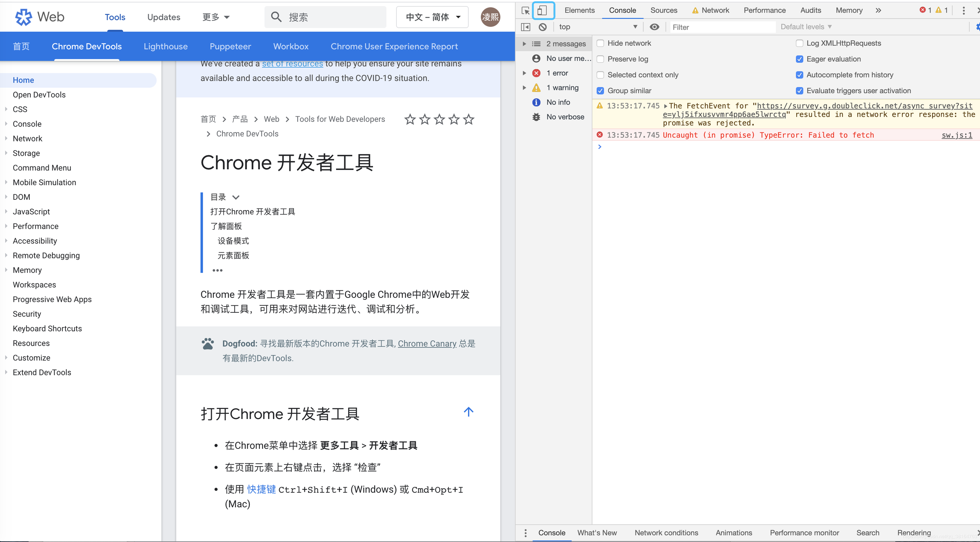
Task: Uncheck Evaluate triggers user activation
Action: coord(799,91)
